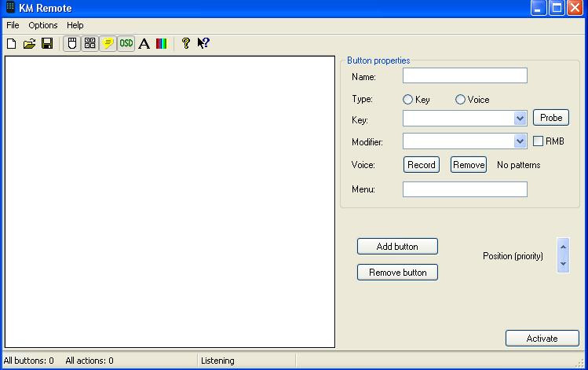Click the 'Button properties' group title
The image size is (588, 370).
(378, 60)
